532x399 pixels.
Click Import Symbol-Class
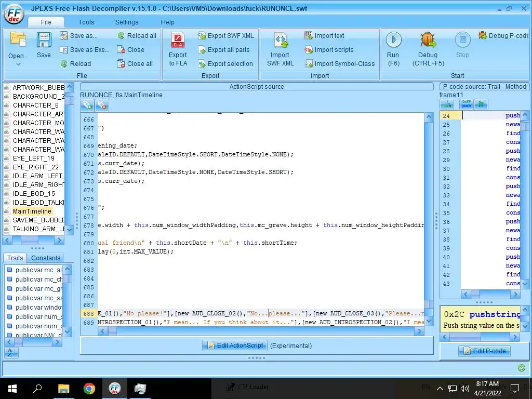(340, 63)
